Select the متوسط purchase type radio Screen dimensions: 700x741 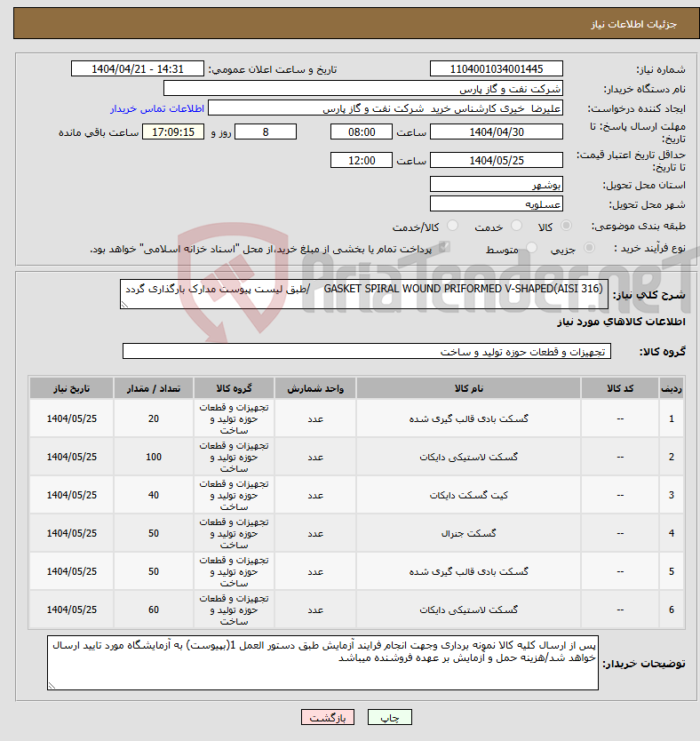(531, 248)
